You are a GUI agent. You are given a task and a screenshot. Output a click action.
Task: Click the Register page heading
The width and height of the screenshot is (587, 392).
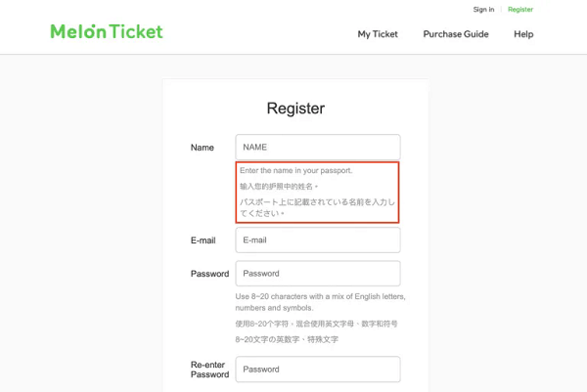pos(295,109)
